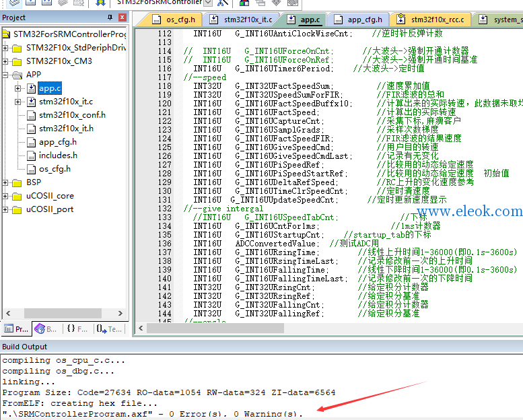The image size is (523, 420).
Task: Click line number 117 in the gutter
Action: pyautogui.click(x=165, y=77)
